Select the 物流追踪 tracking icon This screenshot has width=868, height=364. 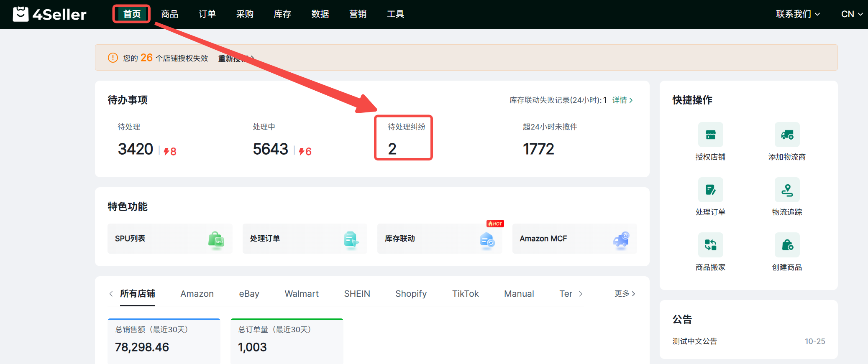click(787, 190)
